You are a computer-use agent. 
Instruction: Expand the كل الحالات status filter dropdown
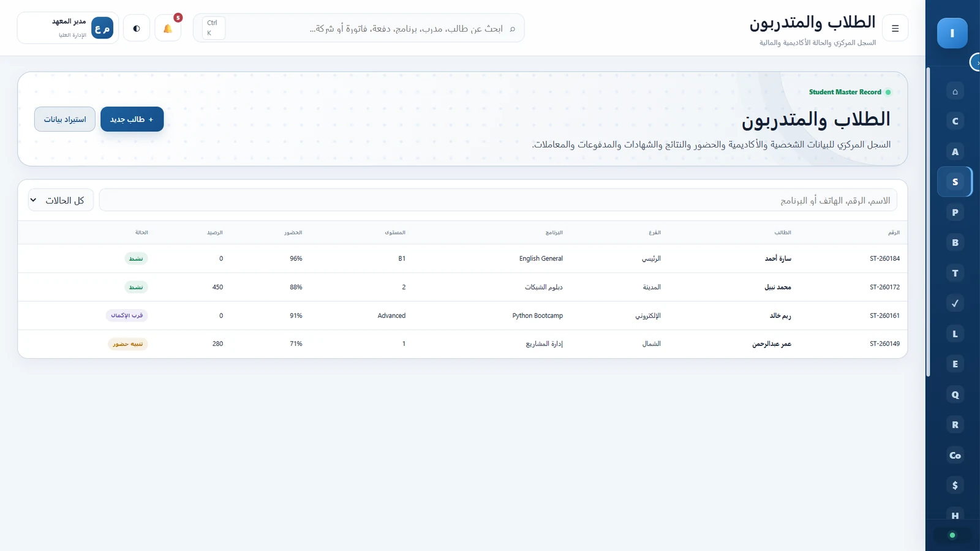coord(61,200)
